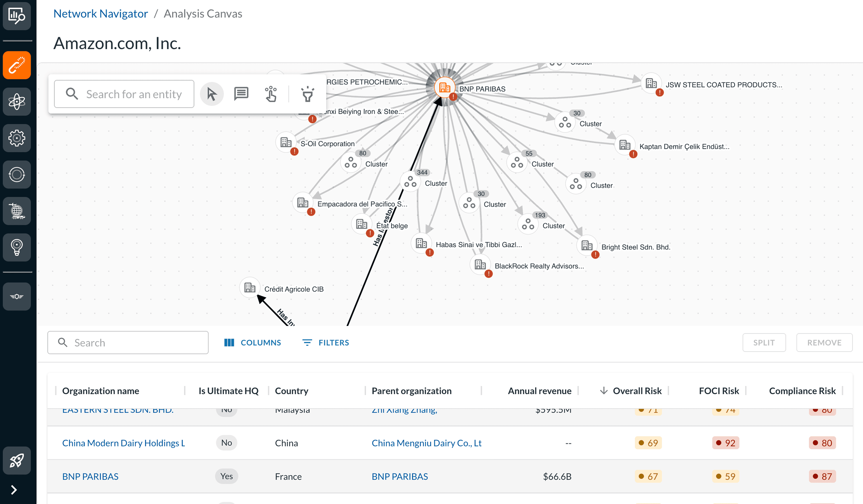Image resolution: width=863 pixels, height=504 pixels.
Task: Open the gear settings sidebar icon
Action: click(17, 138)
